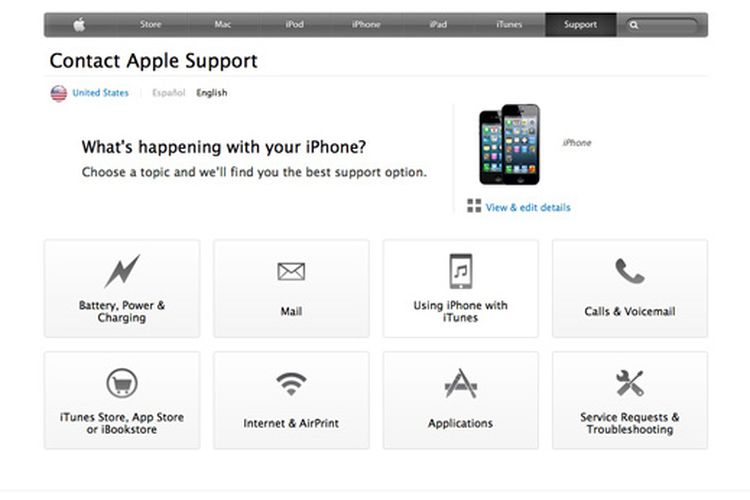Open Service Requests & Troubleshooting tools icon

tap(629, 383)
